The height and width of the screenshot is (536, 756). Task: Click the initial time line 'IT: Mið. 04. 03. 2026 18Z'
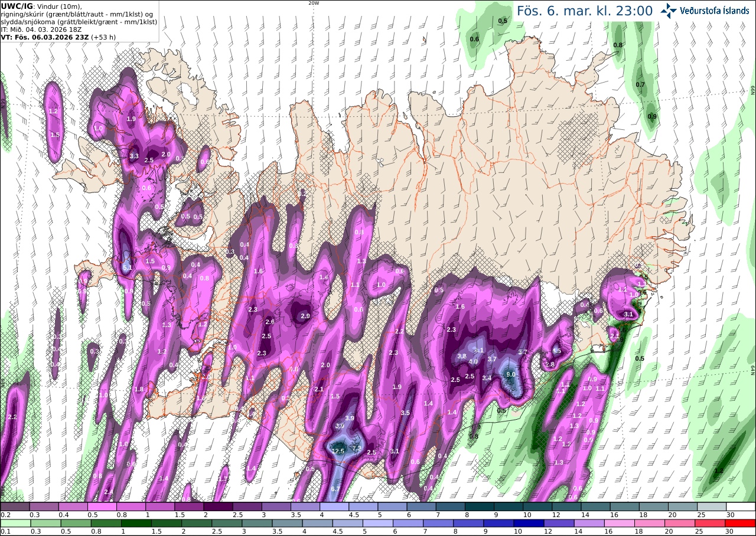[x=41, y=29]
